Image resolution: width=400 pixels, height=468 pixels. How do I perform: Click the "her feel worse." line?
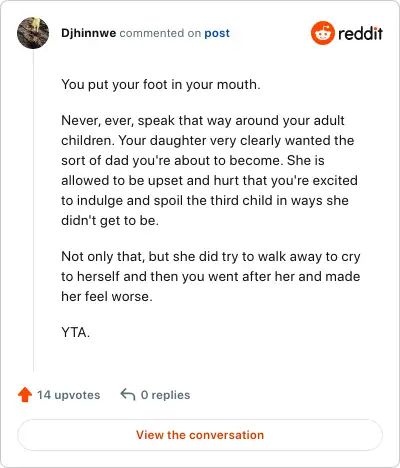point(107,296)
